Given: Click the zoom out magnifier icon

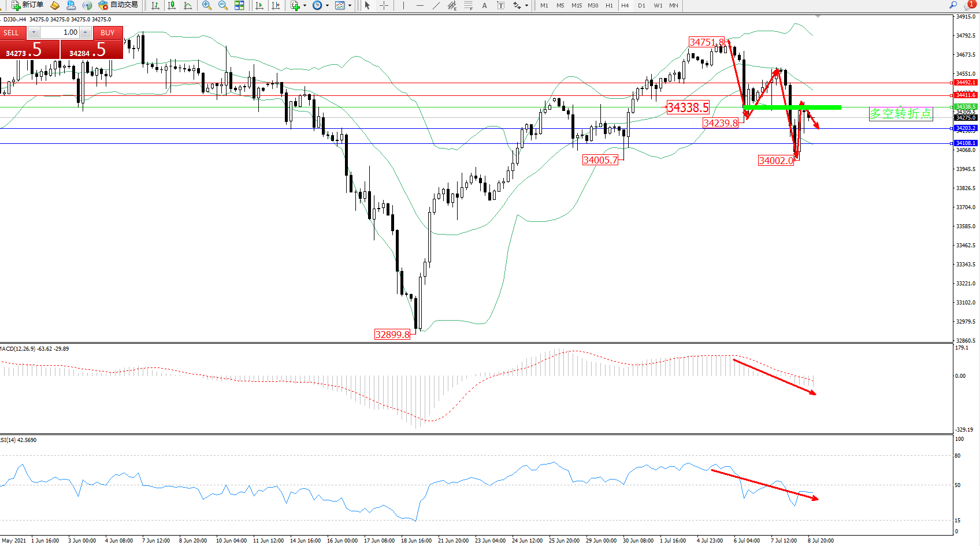Looking at the screenshot, I should click(222, 5).
